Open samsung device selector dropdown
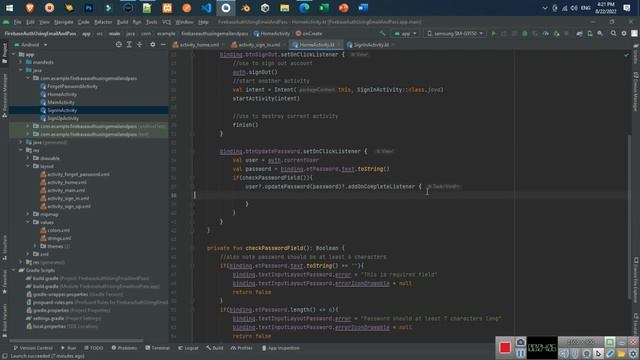This screenshot has height=360, width=640. tap(455, 33)
